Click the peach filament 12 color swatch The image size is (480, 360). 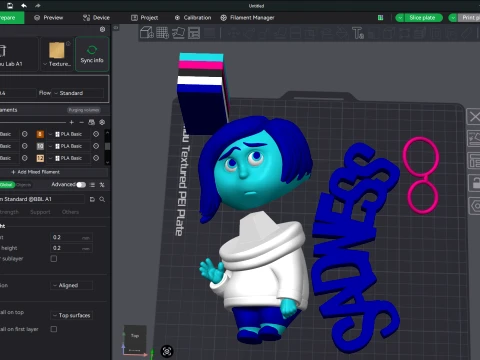click(40, 158)
